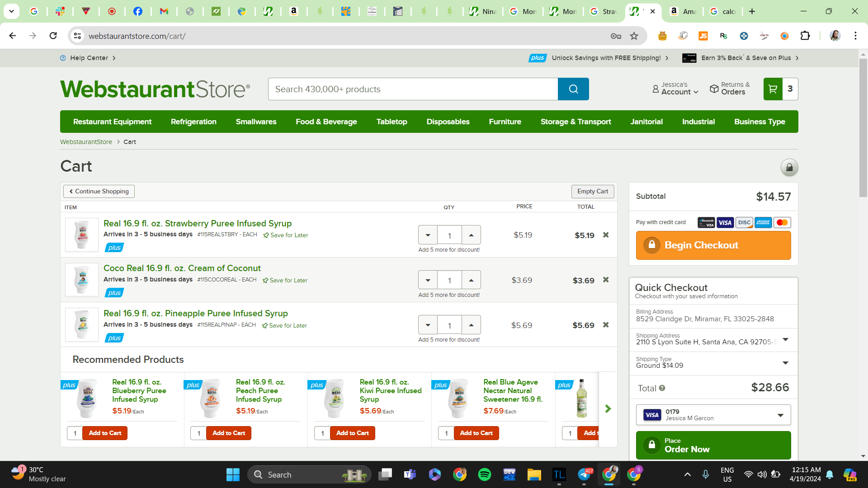Open the shopping cart icon
Screen dimensions: 868x488
(773, 89)
